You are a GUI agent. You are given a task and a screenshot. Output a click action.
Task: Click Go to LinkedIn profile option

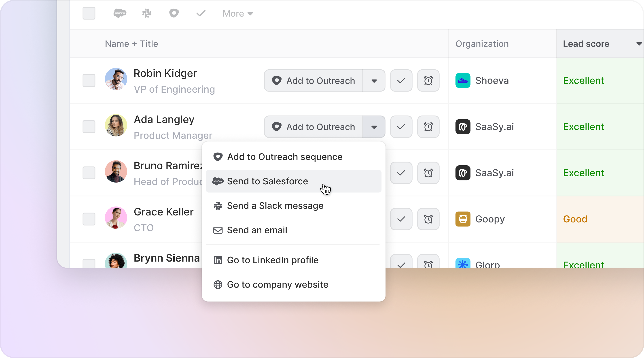[273, 260]
